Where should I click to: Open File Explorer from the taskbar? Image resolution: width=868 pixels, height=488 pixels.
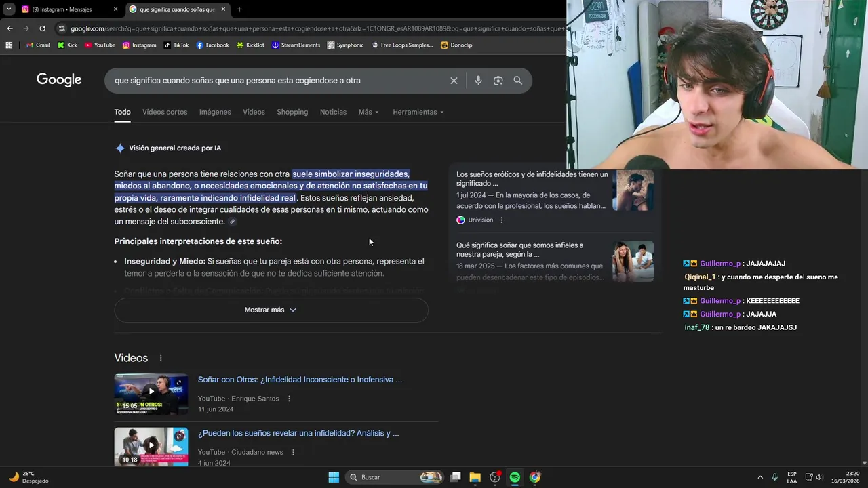pos(475,477)
